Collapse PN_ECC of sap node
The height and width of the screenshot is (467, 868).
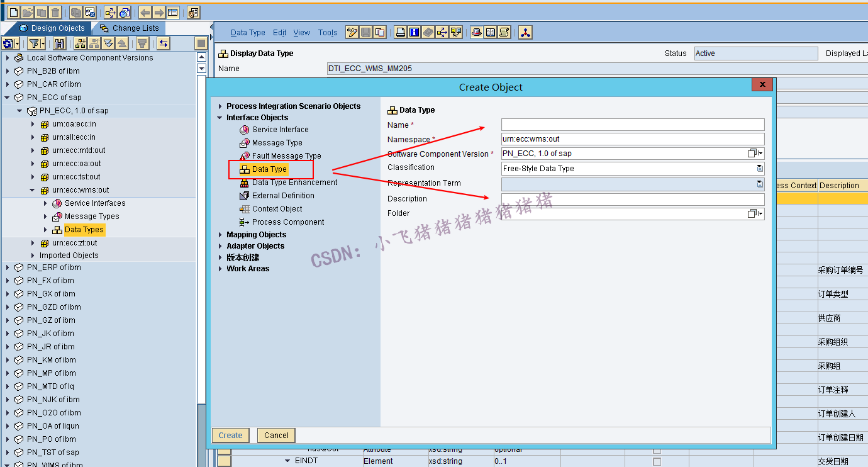8,98
